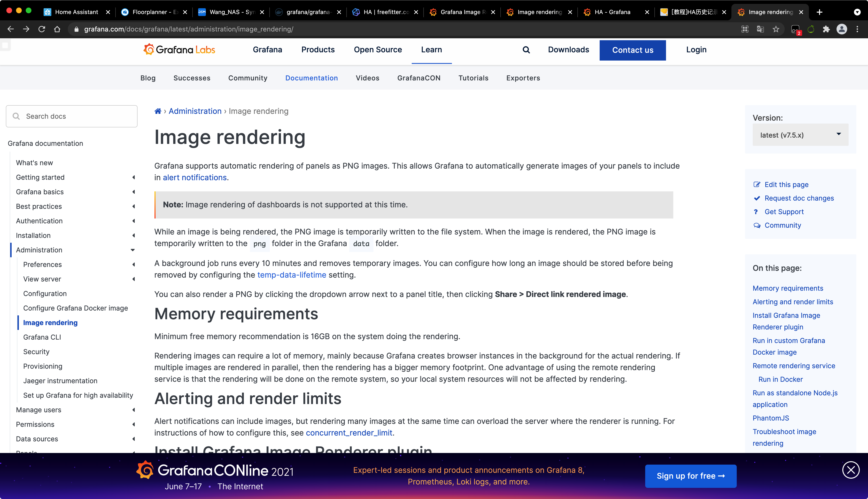Open the browser home page icon
Screen dimensions: 868x499
pyautogui.click(x=57, y=29)
